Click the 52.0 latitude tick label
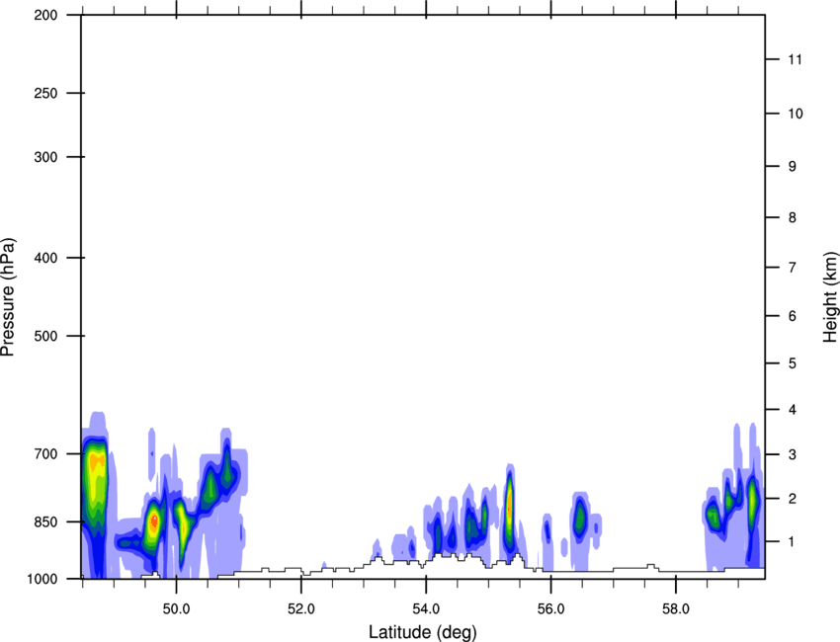 click(301, 609)
